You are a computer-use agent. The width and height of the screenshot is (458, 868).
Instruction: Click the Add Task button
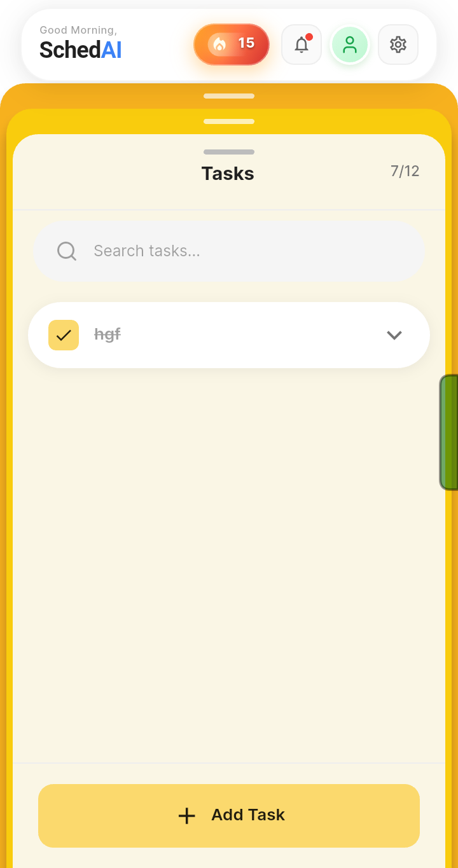[x=229, y=816]
